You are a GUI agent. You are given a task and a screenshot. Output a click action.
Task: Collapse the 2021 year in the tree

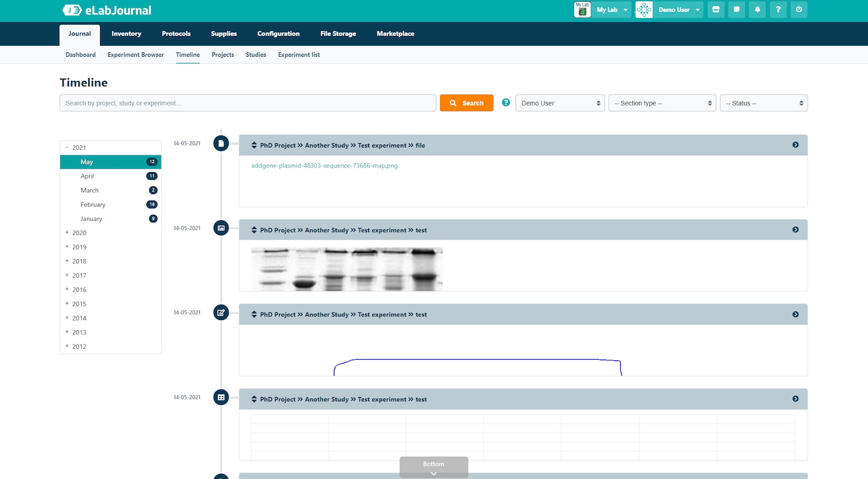click(67, 148)
